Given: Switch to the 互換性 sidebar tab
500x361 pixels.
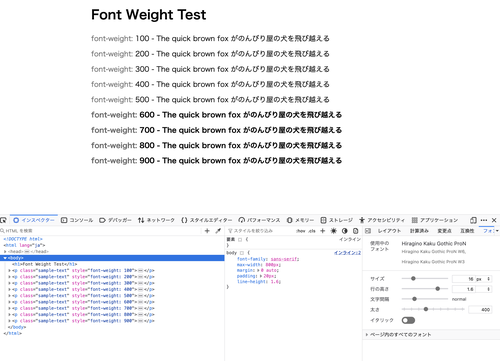Looking at the screenshot, I should (467, 231).
